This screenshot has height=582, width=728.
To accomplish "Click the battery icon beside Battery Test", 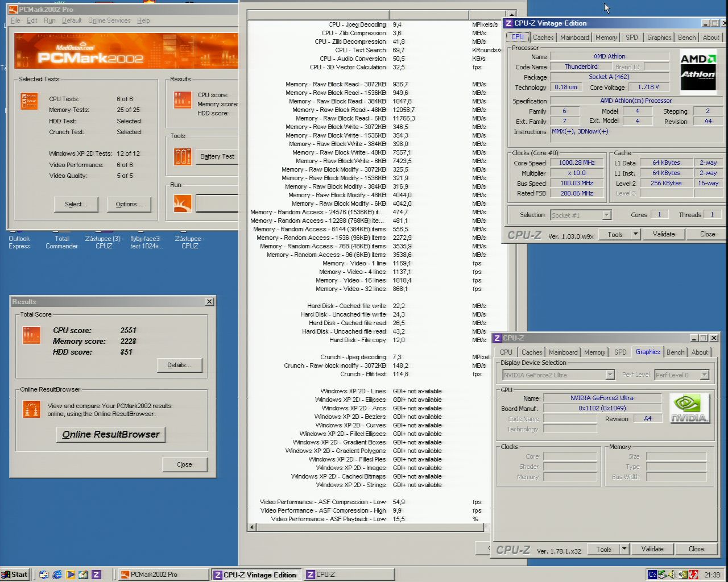I will pyautogui.click(x=183, y=156).
